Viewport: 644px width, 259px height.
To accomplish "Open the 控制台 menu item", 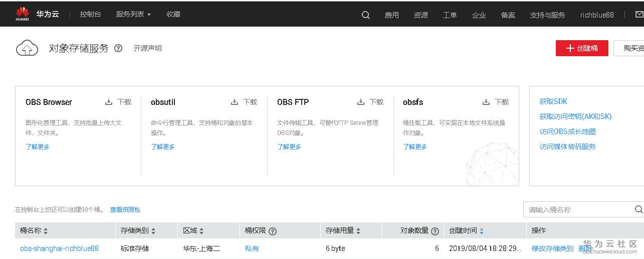I will [90, 15].
